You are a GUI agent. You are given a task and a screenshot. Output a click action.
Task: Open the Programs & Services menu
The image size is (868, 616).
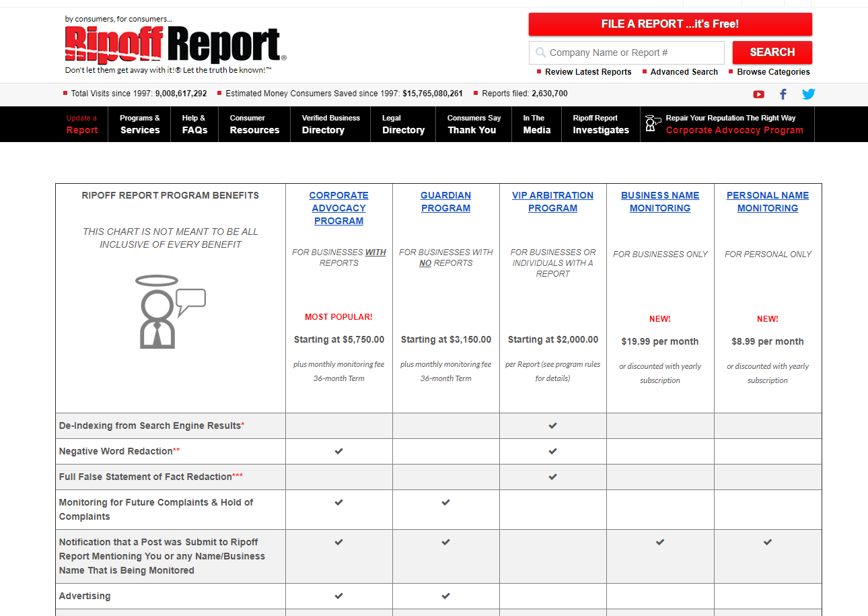point(139,124)
